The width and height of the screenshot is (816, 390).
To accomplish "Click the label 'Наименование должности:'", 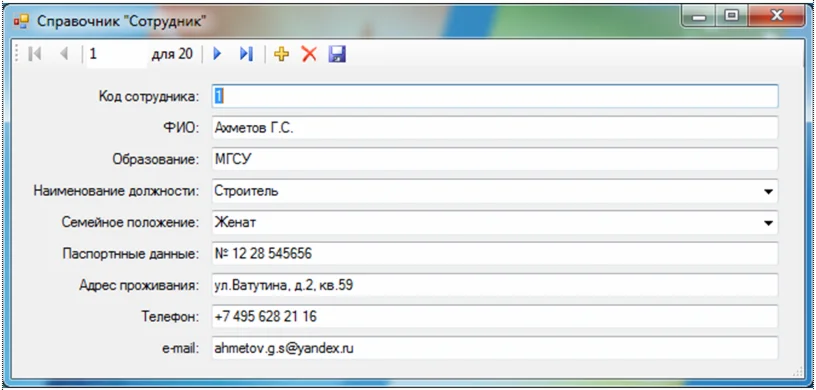I will (117, 191).
